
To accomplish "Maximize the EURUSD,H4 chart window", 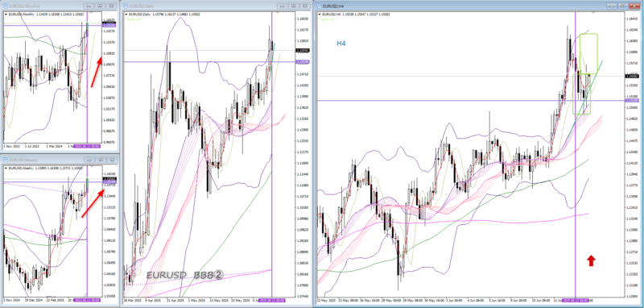I will 622,6.
